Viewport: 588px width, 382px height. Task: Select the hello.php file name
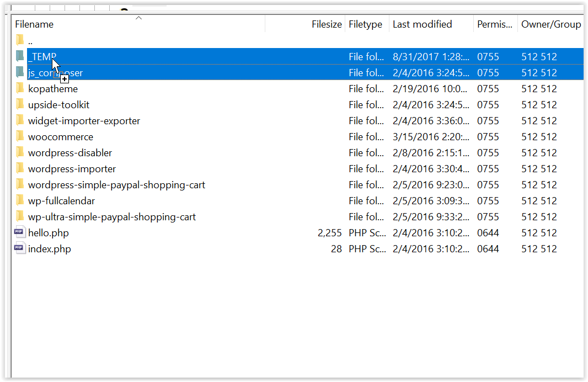point(49,233)
